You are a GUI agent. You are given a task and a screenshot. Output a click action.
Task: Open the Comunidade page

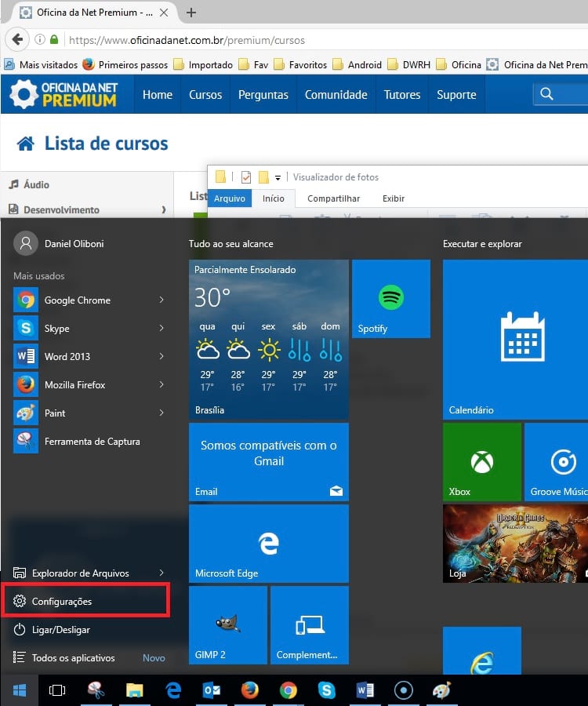pyautogui.click(x=336, y=95)
